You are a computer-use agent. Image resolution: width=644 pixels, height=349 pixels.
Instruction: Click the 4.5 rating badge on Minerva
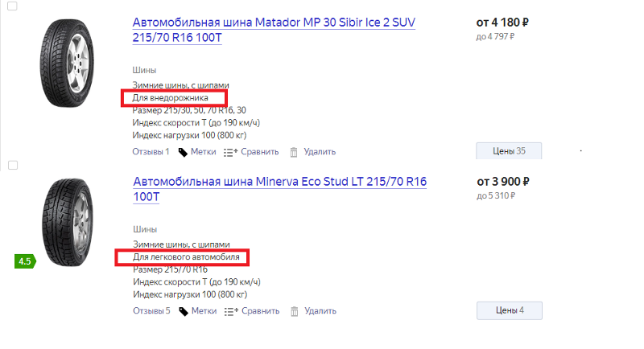pyautogui.click(x=25, y=261)
